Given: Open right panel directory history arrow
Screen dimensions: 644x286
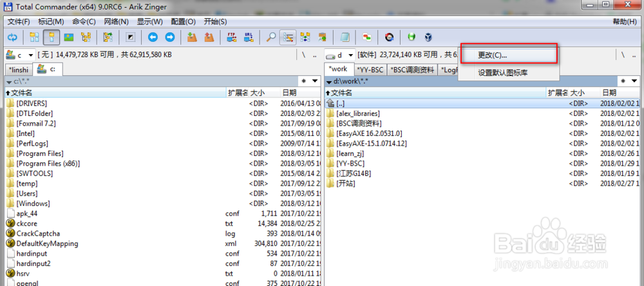Looking at the screenshot, I should pyautogui.click(x=634, y=81).
